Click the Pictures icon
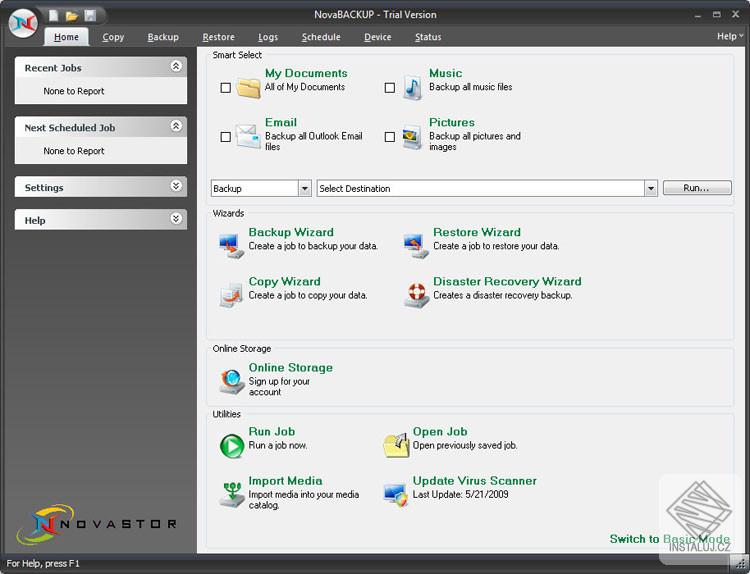 point(412,137)
